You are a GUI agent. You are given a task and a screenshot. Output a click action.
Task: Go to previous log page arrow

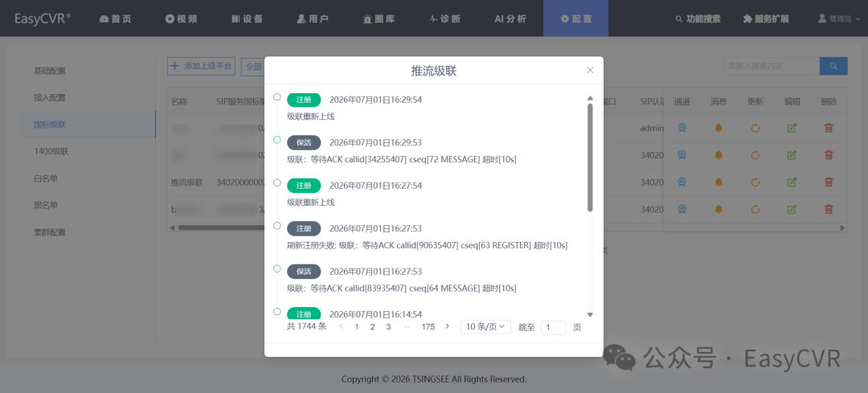click(341, 326)
